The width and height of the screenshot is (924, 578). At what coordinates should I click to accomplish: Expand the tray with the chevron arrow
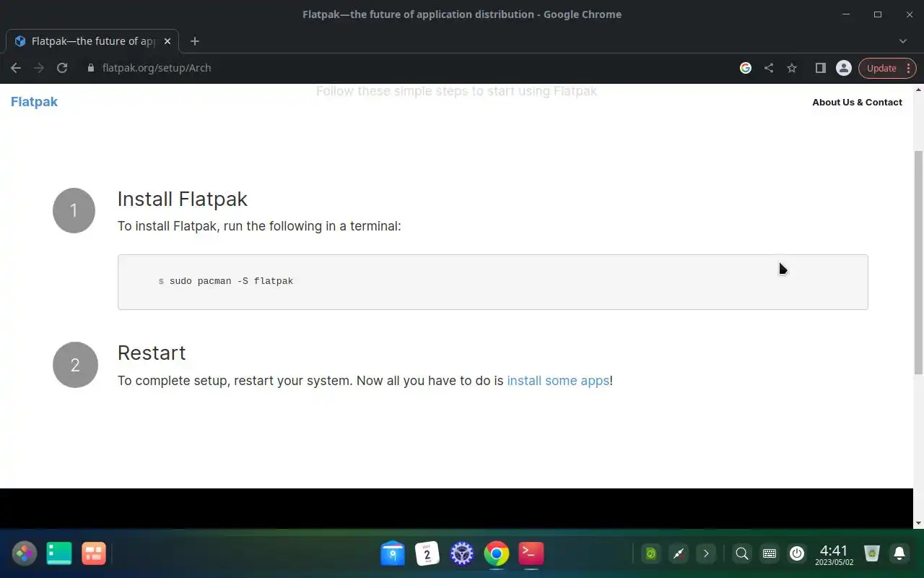pyautogui.click(x=706, y=553)
